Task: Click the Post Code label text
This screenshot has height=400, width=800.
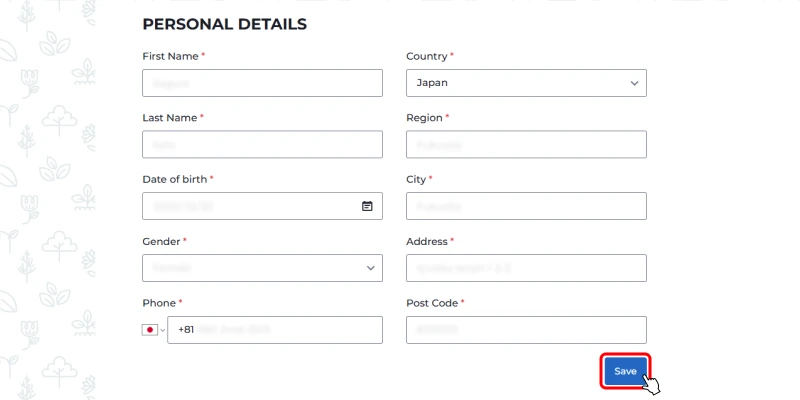Action: click(432, 303)
